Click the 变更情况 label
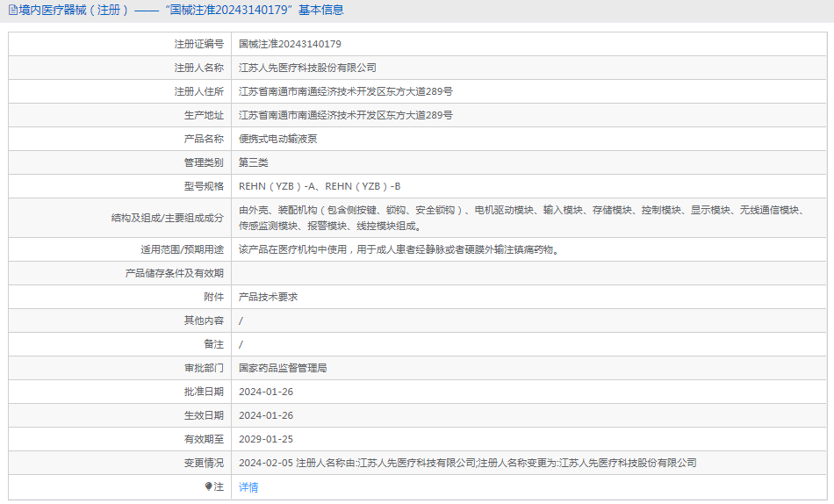Image resolution: width=834 pixels, height=504 pixels. [205, 463]
